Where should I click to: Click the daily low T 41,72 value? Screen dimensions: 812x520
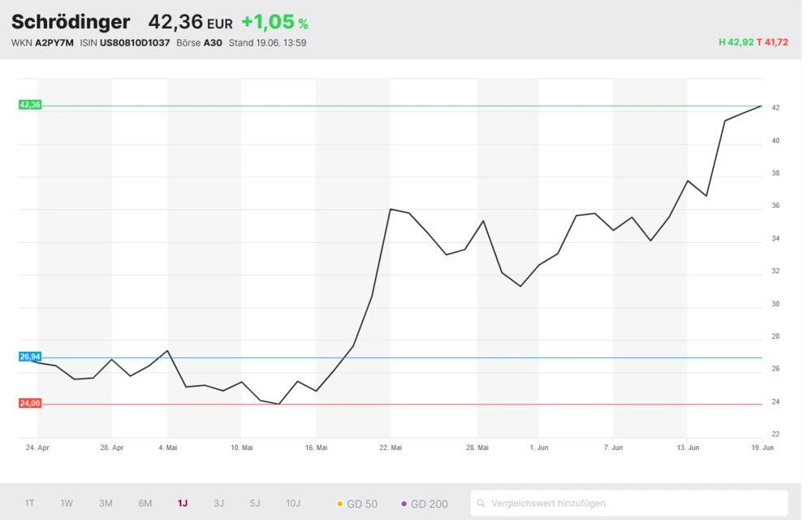tap(772, 42)
